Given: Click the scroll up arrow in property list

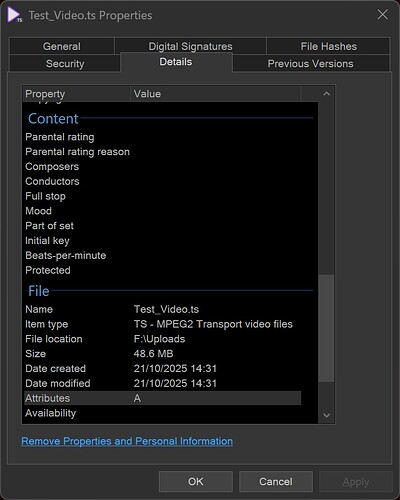Looking at the screenshot, I should point(326,94).
